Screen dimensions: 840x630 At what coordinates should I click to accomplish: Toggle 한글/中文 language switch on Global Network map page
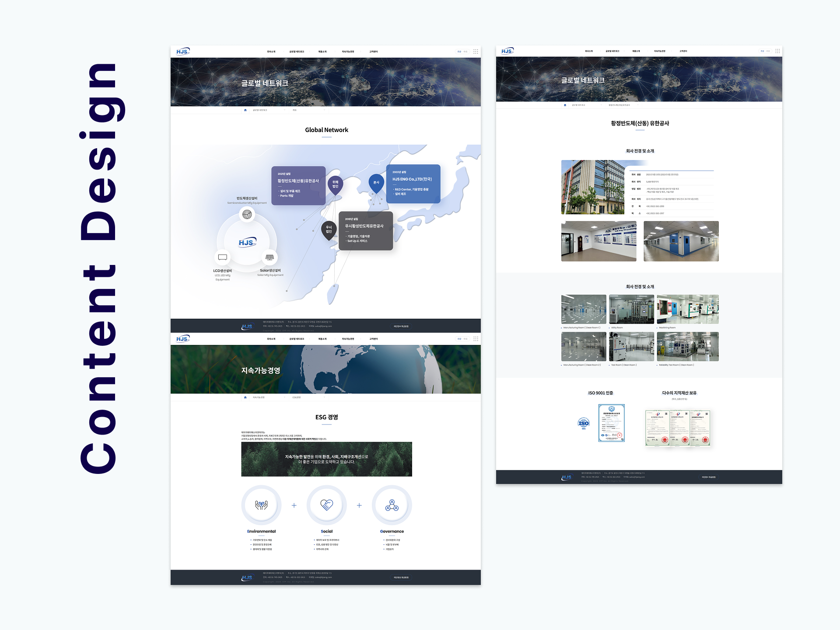(462, 52)
